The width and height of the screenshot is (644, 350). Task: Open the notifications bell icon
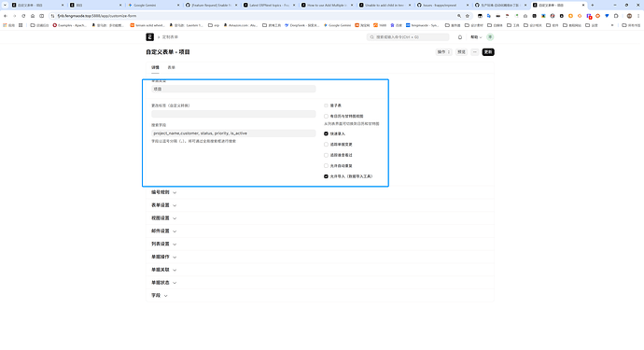coord(460,37)
